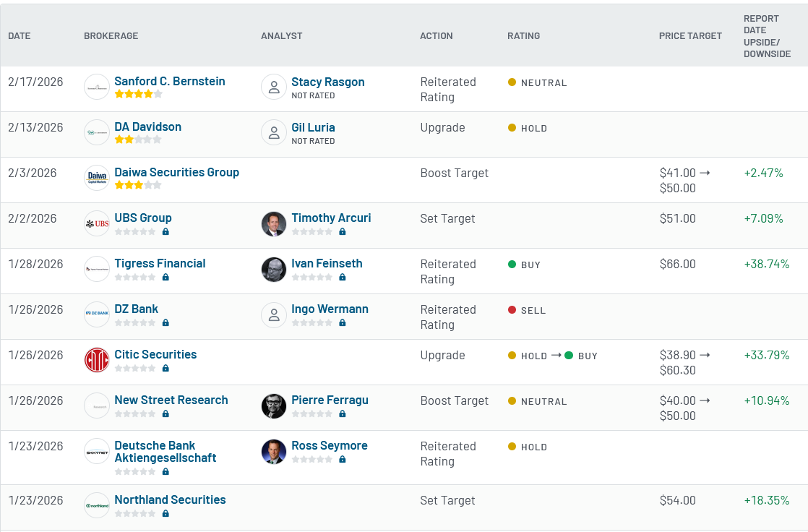Click the lock icon under Citic Securities
808x532 pixels.
(166, 368)
